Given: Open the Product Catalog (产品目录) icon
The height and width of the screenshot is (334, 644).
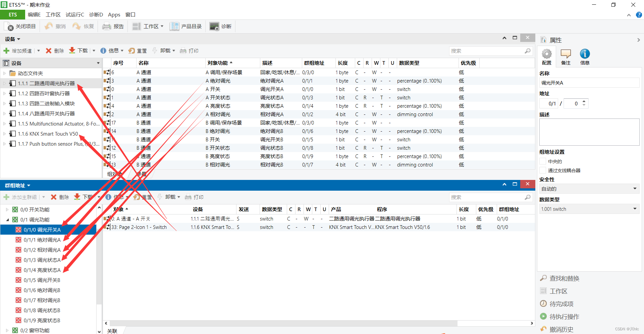Looking at the screenshot, I should pos(174,27).
